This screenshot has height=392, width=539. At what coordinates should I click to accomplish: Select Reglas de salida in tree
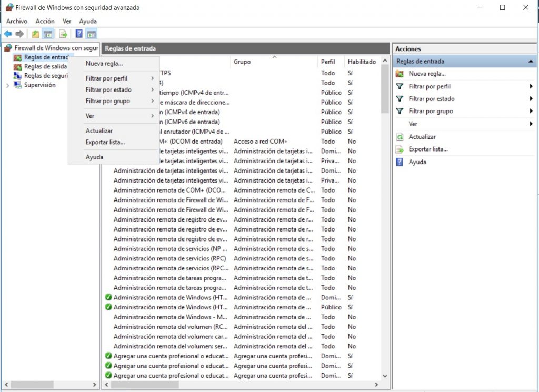pos(45,66)
